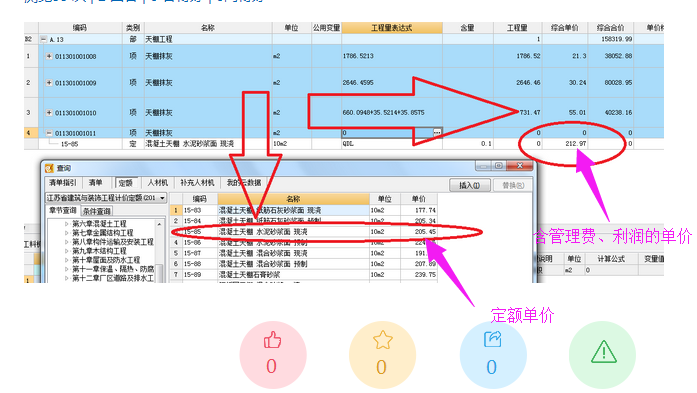This screenshot has width=697, height=393.
Task: Expand item 011301001009
Action: (49, 83)
